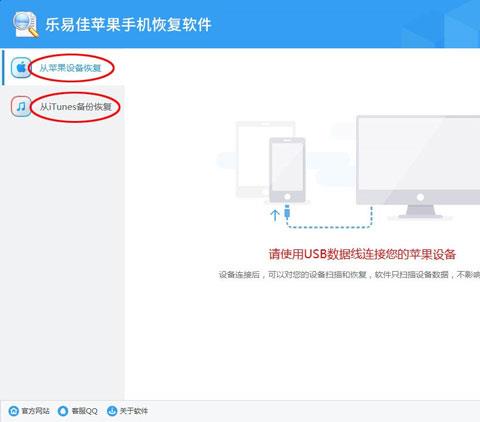Click the phone illustration image

[287, 170]
